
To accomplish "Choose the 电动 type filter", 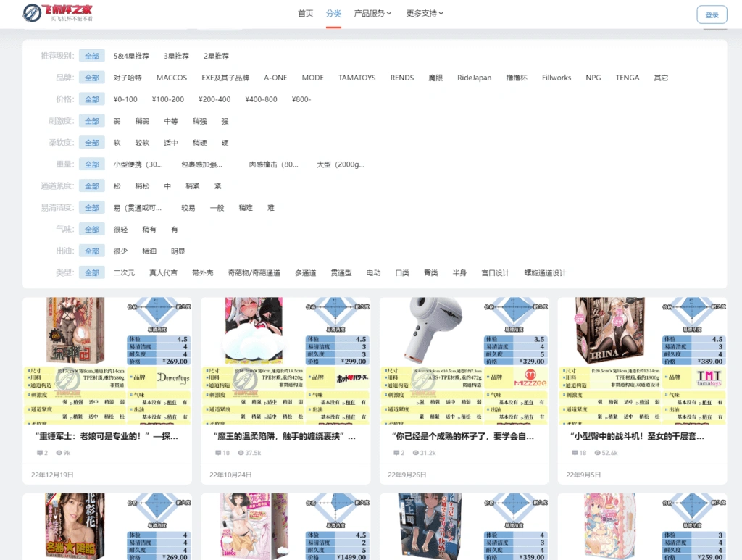I will pos(373,273).
